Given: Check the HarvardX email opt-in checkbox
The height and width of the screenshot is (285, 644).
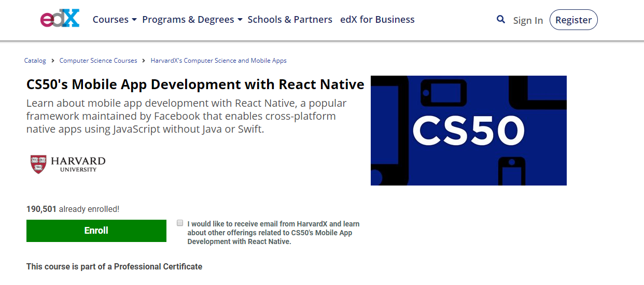Looking at the screenshot, I should point(180,223).
